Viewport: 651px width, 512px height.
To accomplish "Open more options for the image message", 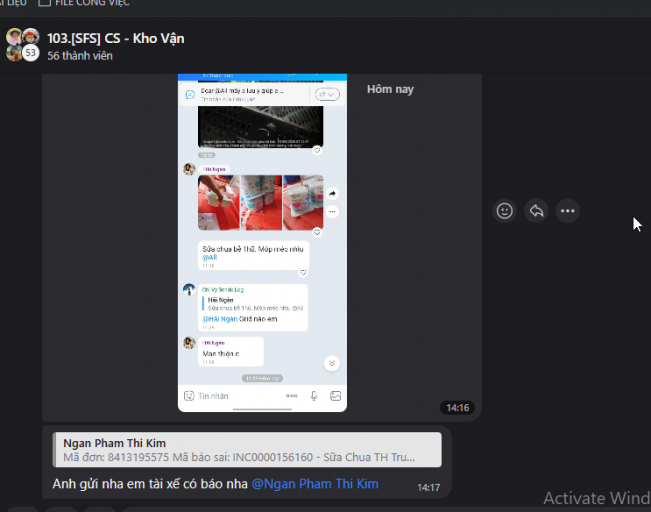I will pos(567,211).
